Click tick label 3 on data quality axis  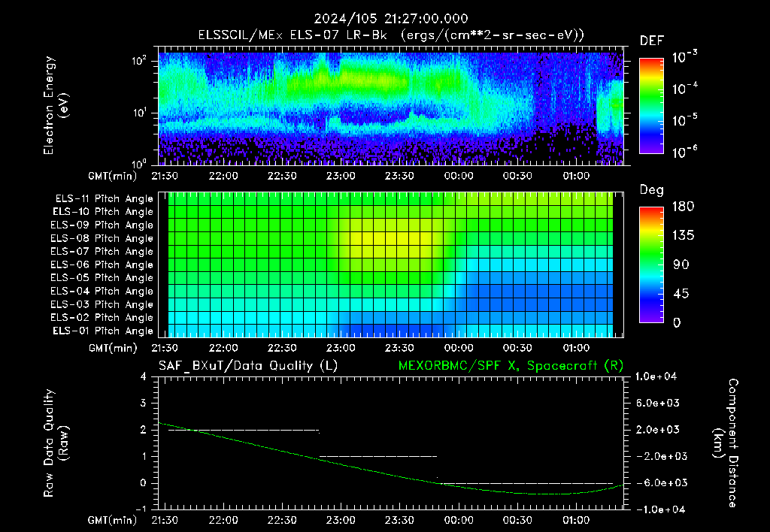pyautogui.click(x=144, y=403)
